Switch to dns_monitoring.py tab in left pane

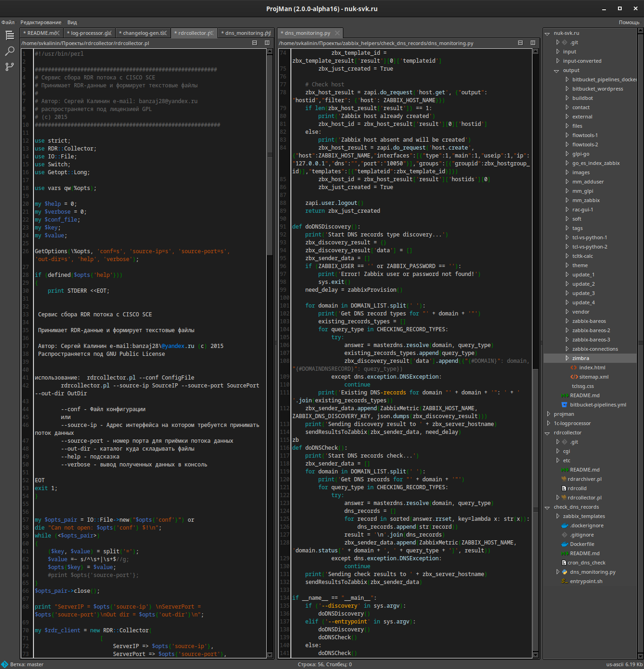click(x=245, y=33)
